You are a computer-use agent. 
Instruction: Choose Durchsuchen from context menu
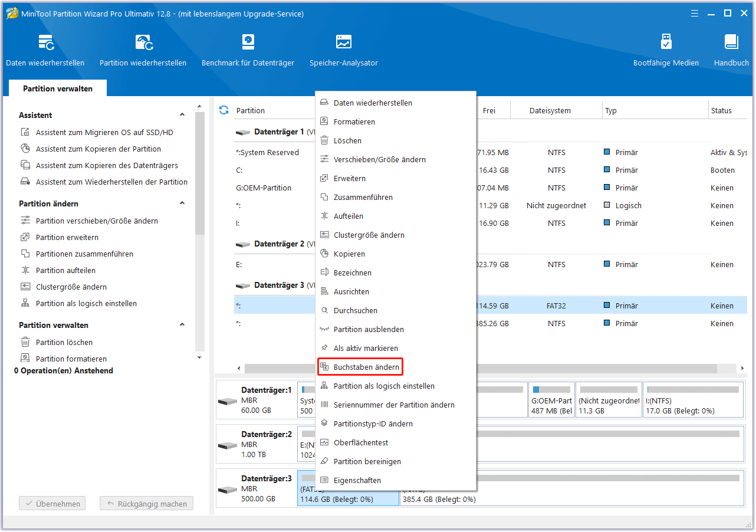point(396,311)
